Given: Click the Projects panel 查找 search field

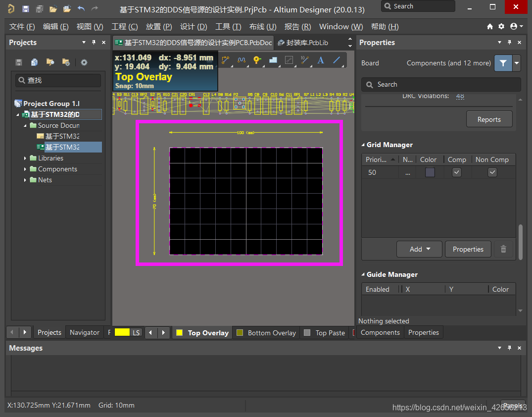Looking at the screenshot, I should [x=58, y=80].
